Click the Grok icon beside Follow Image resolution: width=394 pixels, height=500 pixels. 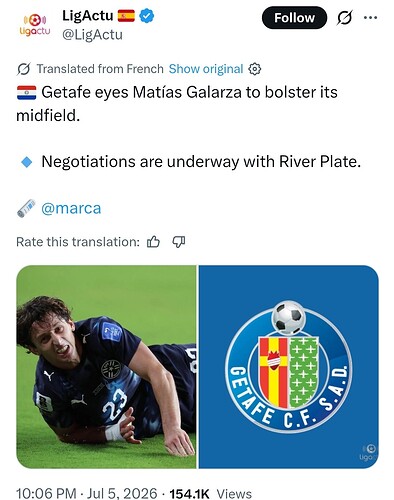pos(344,18)
